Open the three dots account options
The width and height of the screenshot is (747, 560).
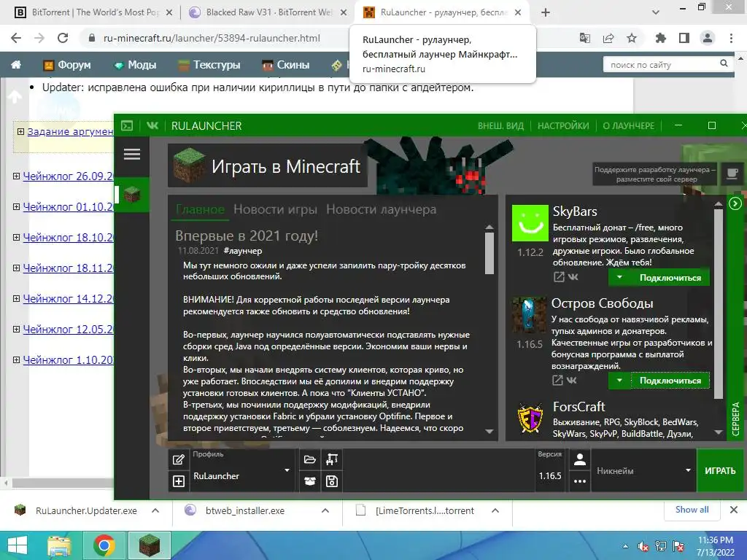tap(580, 481)
